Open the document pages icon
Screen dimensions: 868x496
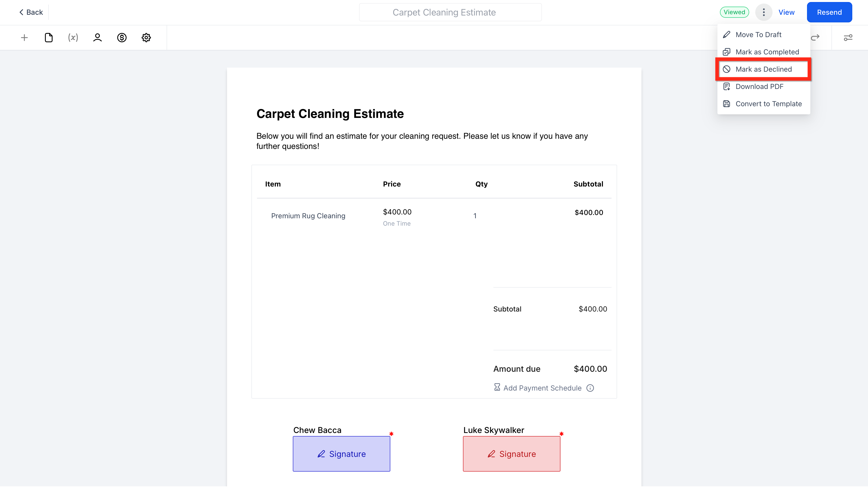(49, 37)
